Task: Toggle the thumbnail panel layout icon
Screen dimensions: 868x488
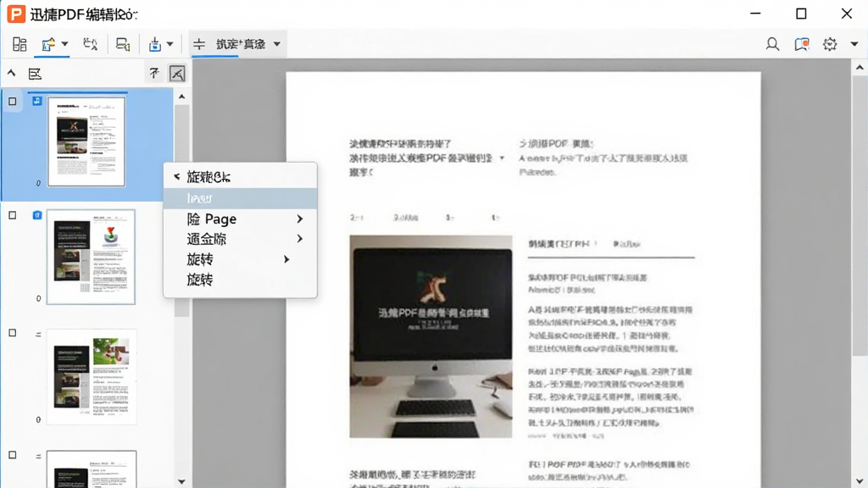Action: 19,44
